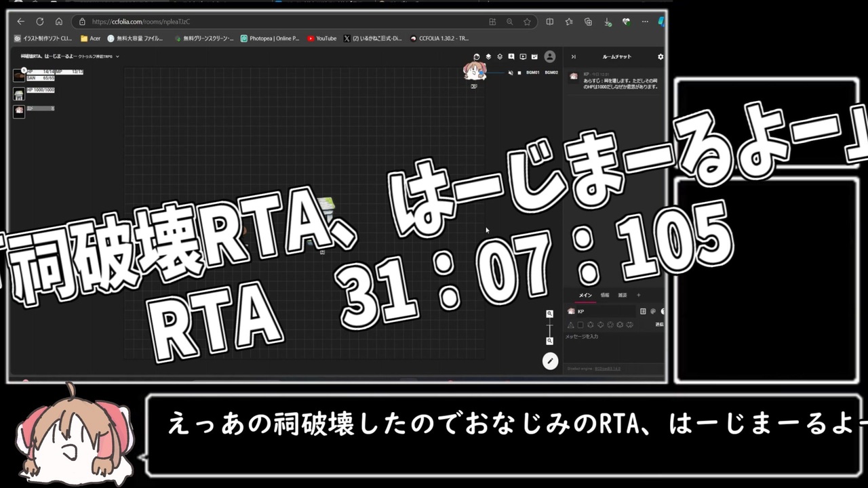Toggle the square d6 dice selector
Viewport: 868px width, 488px height.
pyautogui.click(x=580, y=325)
